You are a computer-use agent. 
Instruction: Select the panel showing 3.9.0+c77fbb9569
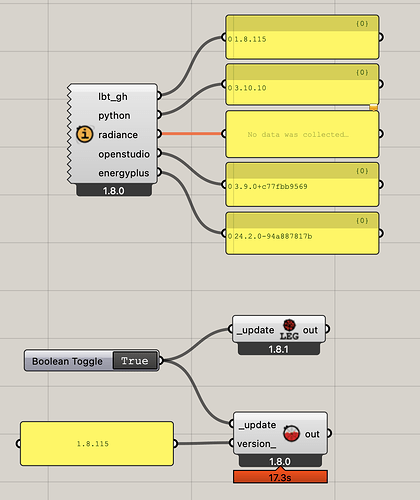click(x=302, y=184)
